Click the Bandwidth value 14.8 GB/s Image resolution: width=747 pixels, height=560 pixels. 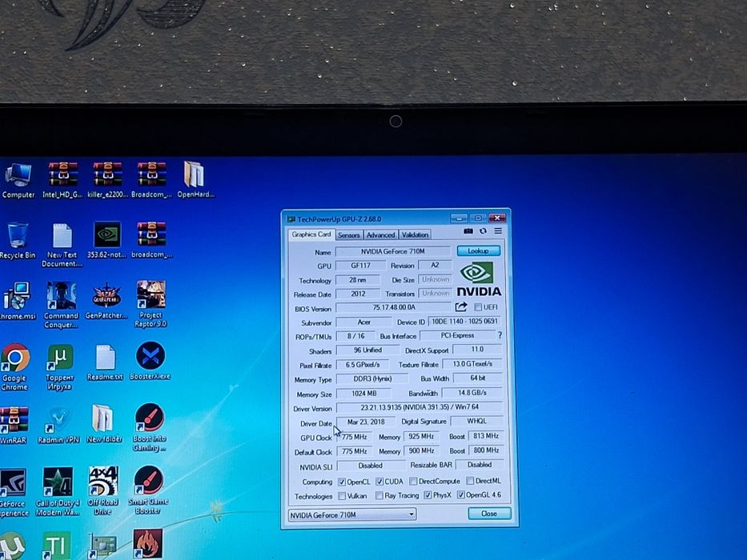click(472, 393)
